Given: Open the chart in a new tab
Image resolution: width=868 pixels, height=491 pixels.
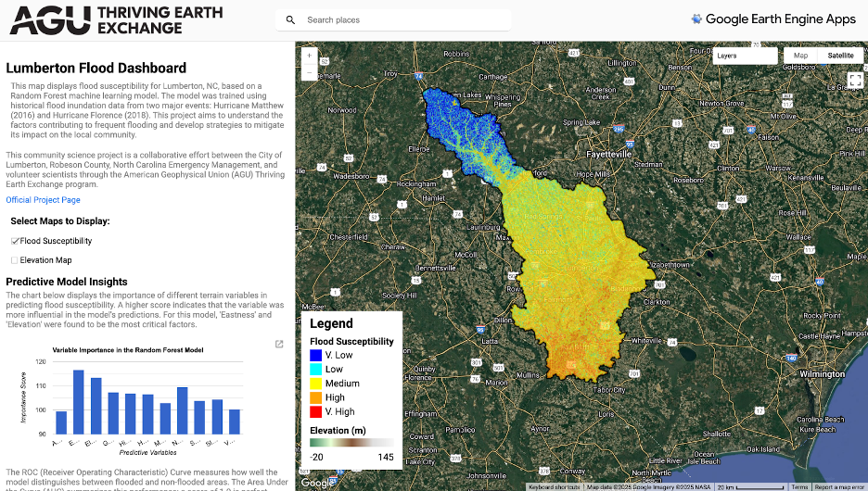Looking at the screenshot, I should point(279,345).
